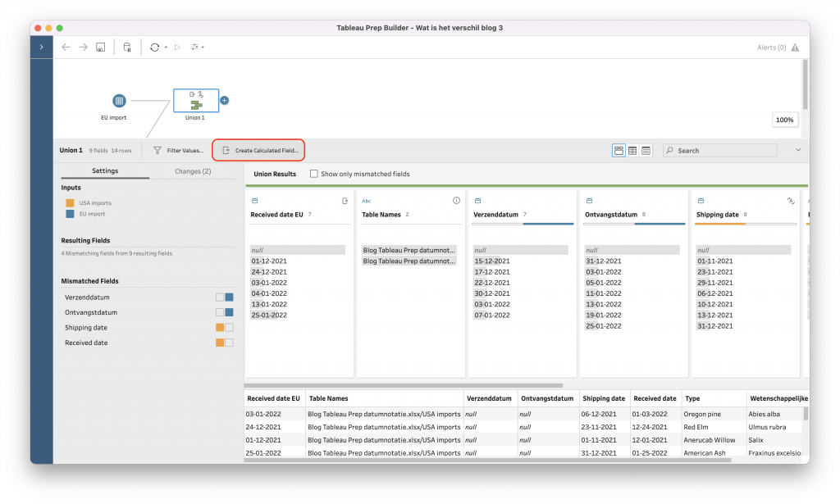This screenshot has height=504, width=840.
Task: Open the Changes (2) tab
Action: (194, 171)
